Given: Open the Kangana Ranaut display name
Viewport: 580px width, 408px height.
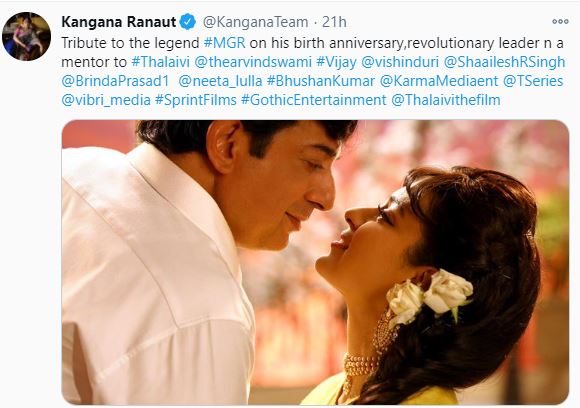Looking at the screenshot, I should tap(118, 22).
